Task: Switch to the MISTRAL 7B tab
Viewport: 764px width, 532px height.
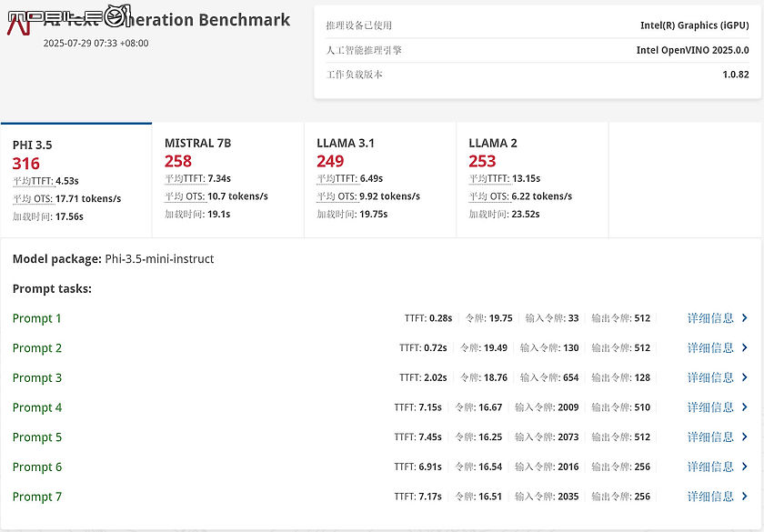Action: click(228, 180)
